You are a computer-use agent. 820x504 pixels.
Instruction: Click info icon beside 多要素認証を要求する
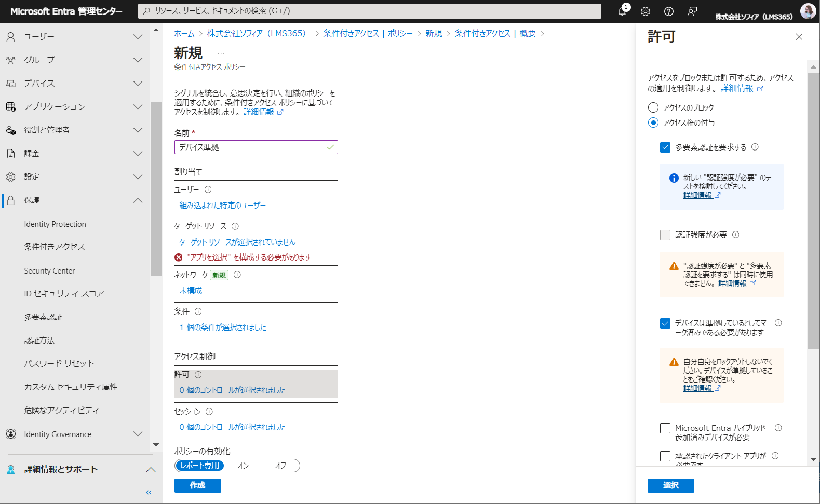pyautogui.click(x=755, y=147)
